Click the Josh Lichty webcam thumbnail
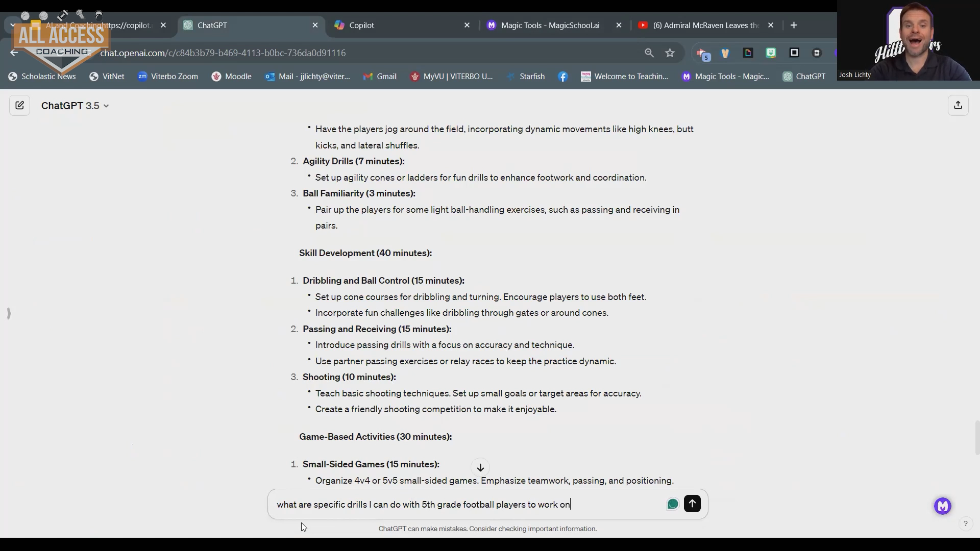 pos(909,41)
